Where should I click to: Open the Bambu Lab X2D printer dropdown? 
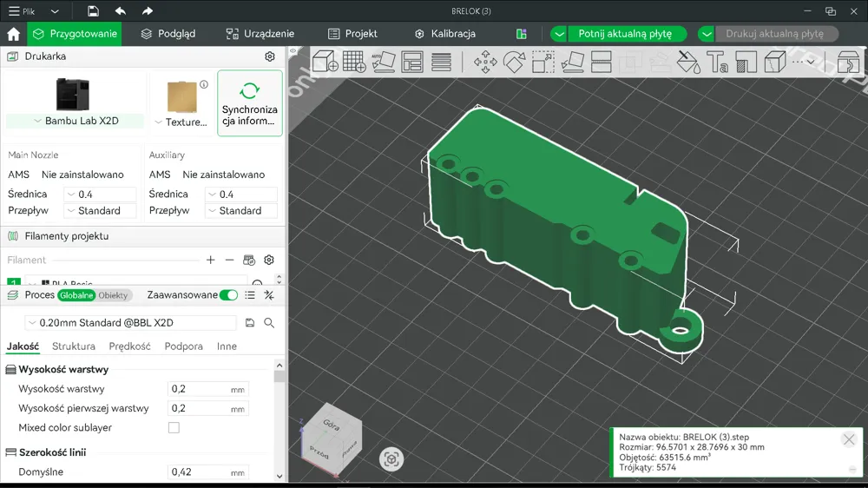[x=76, y=121]
